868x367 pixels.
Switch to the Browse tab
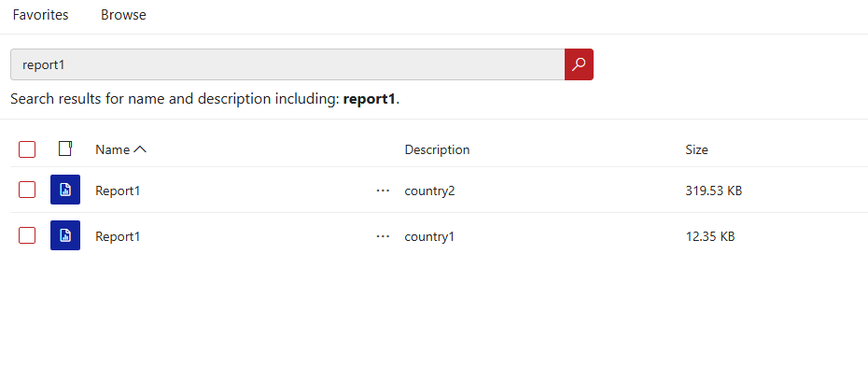[123, 15]
